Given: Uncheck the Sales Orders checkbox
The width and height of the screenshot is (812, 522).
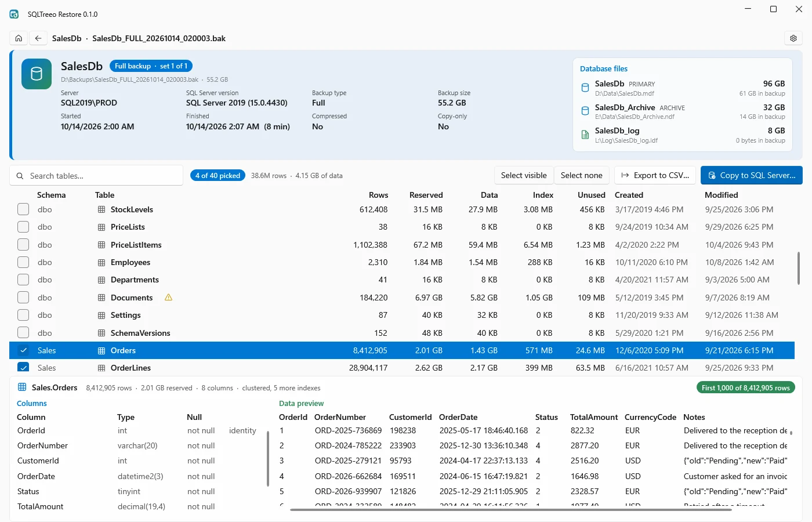Looking at the screenshot, I should pyautogui.click(x=23, y=350).
